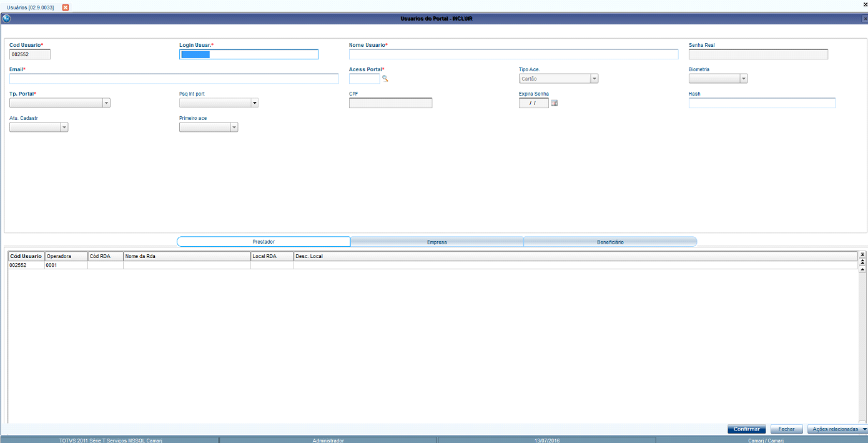Screen dimensions: 868x443
Task: Focus the Cod Usuario field
Action: (30, 54)
